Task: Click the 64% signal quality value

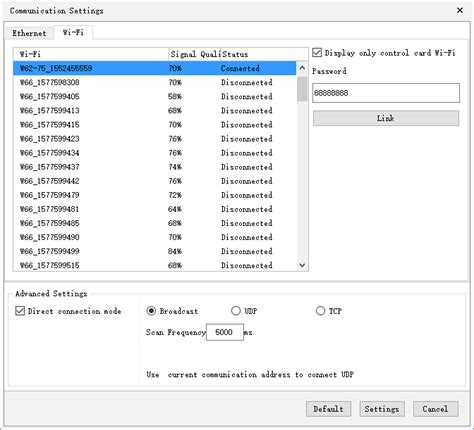Action: 175,209
